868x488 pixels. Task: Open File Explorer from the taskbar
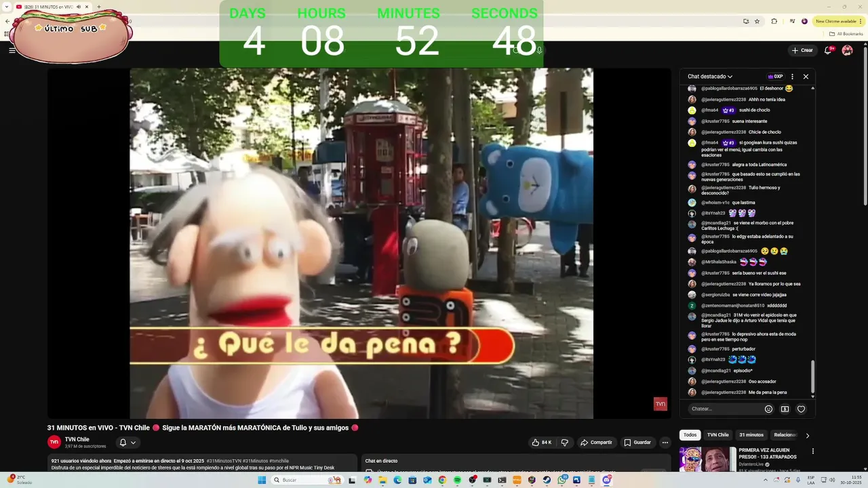pyautogui.click(x=382, y=480)
